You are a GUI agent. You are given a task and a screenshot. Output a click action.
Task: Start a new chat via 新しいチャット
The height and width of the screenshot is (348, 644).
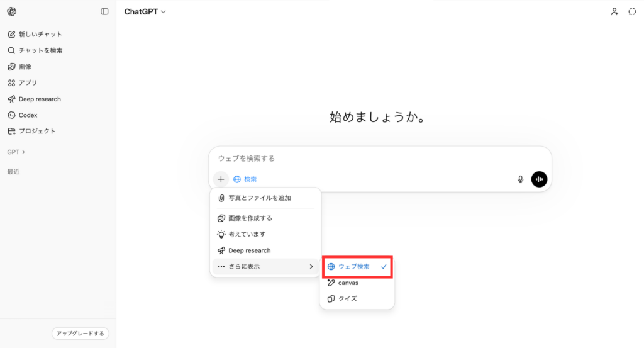point(35,34)
